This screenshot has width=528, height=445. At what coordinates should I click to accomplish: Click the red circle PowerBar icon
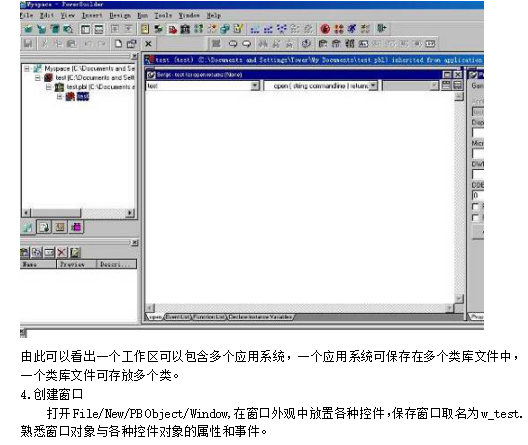(x=325, y=29)
